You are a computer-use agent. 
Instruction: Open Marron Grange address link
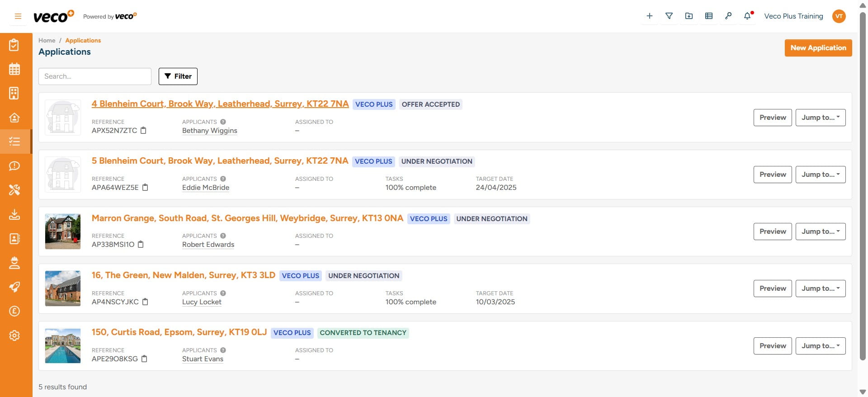click(247, 218)
